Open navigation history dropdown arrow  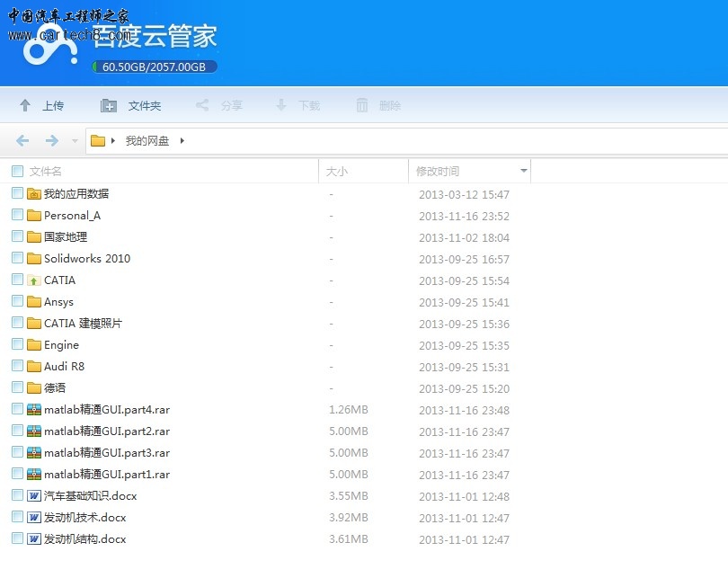pos(75,141)
